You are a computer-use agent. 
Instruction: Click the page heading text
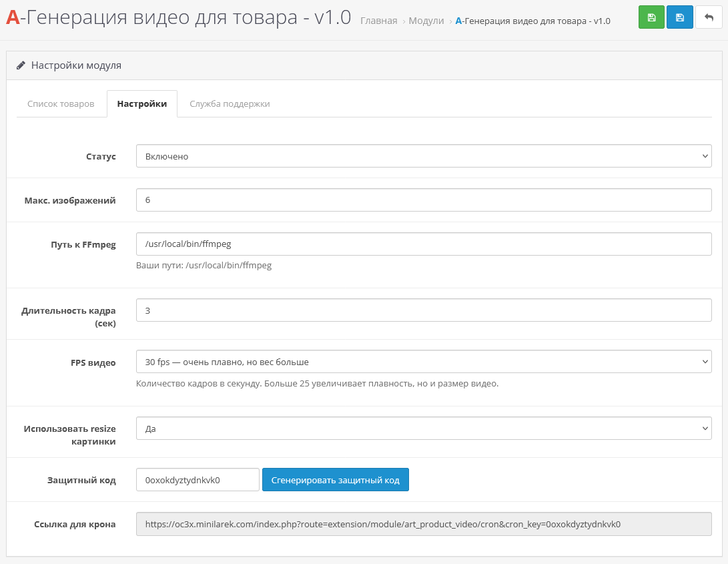[x=178, y=17]
